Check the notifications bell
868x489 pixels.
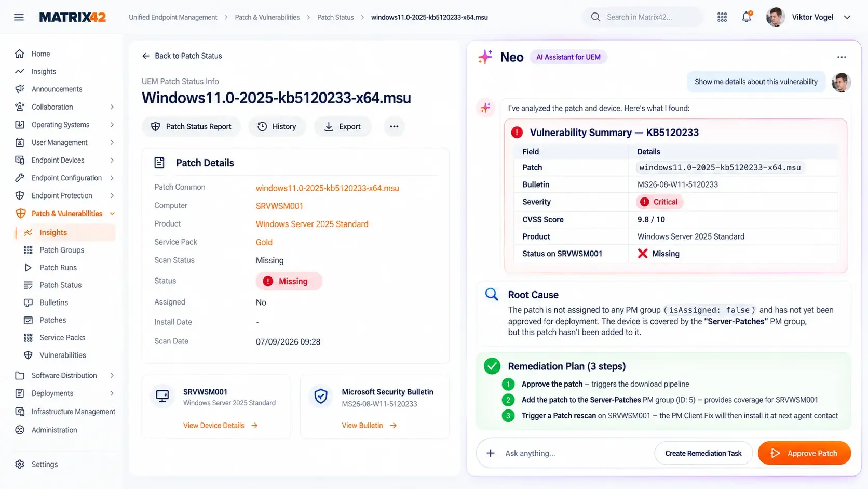tap(747, 17)
